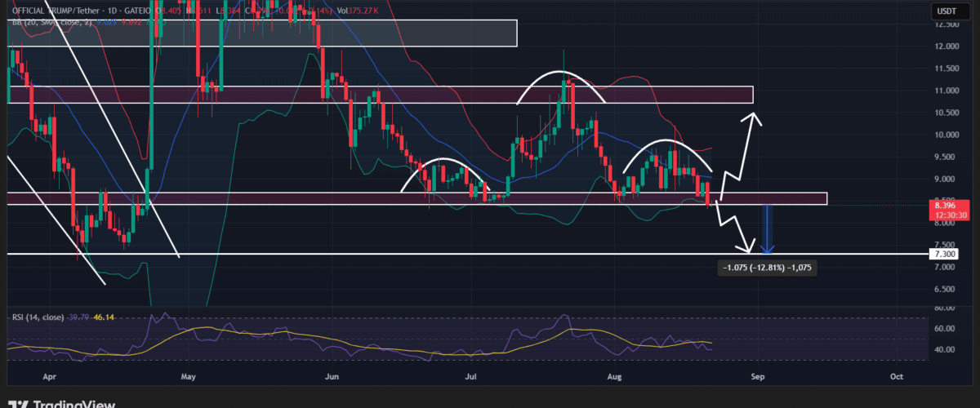Click the 12.000 price scale label

point(947,47)
